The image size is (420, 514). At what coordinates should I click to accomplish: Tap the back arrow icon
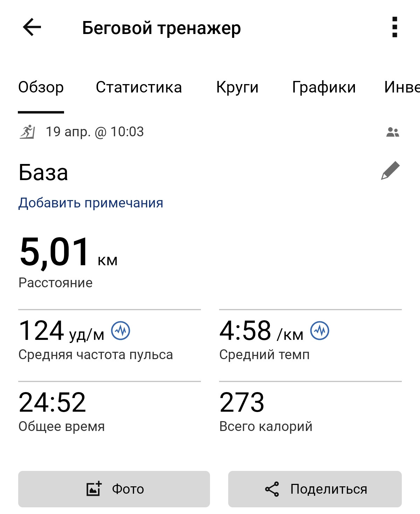[x=32, y=27]
